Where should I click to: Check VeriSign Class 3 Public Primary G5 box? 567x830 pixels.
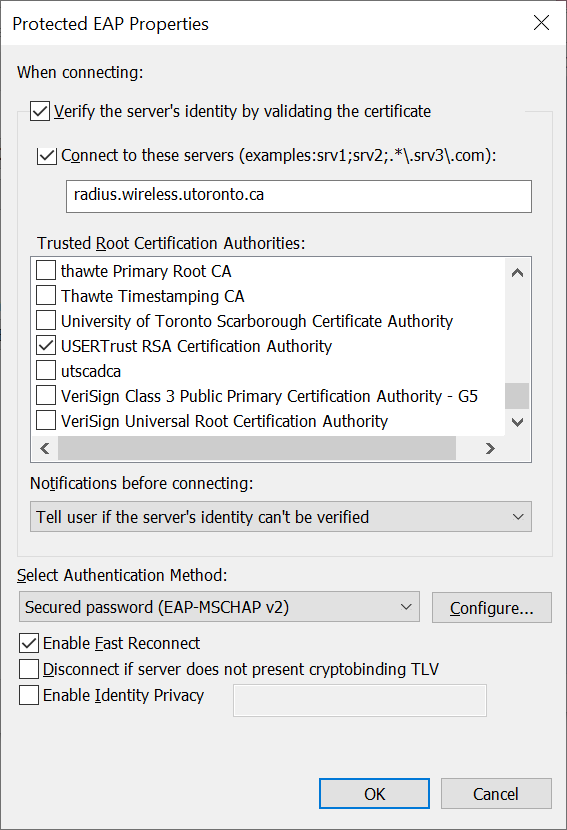[x=46, y=395]
